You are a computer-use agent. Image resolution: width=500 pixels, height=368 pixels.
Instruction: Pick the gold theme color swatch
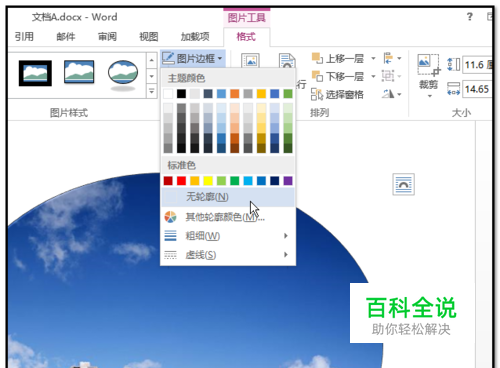261,94
